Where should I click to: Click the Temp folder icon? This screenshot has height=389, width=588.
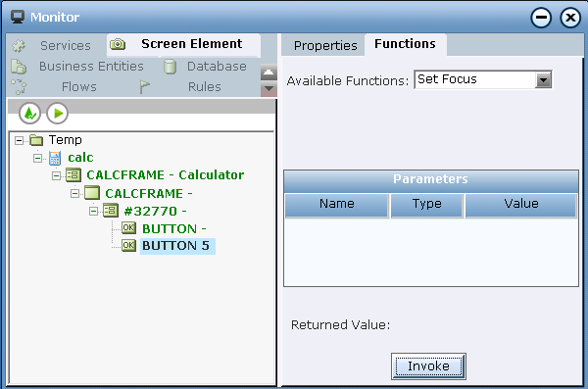[x=36, y=140]
